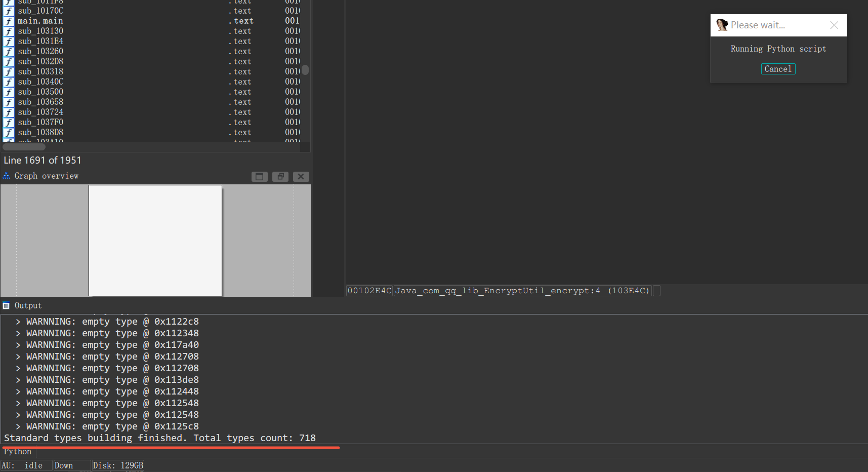The height and width of the screenshot is (472, 868).
Task: Click the function icon beside sub_10170C
Action: click(x=9, y=11)
